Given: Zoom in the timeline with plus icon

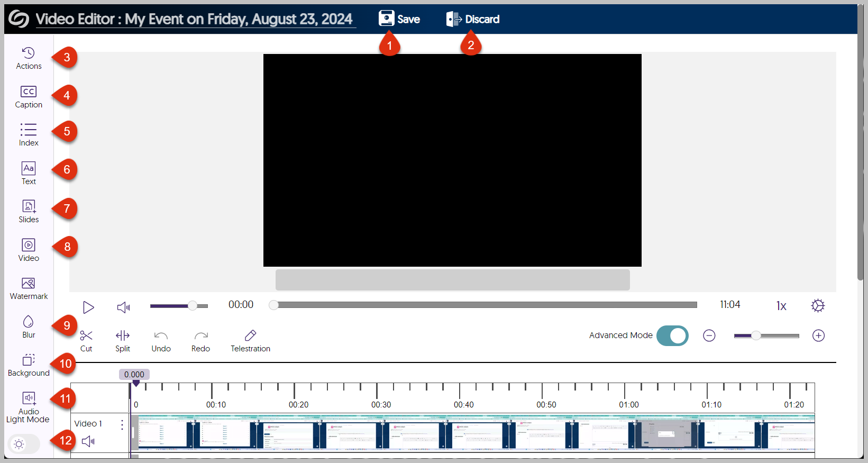Looking at the screenshot, I should click(818, 335).
